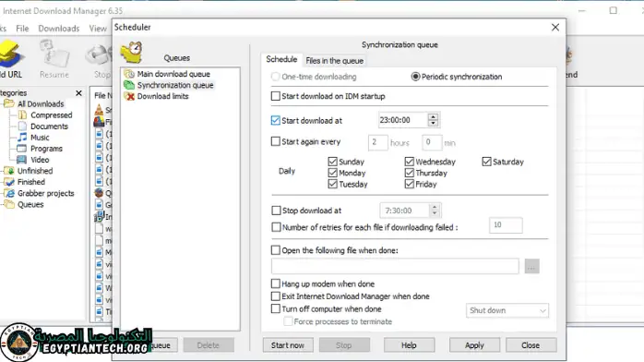
Task: Click the All Downloads folder icon
Action: tap(9, 103)
